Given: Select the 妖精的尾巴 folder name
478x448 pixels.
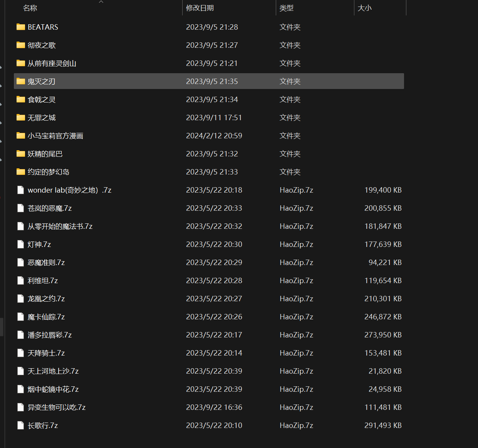Looking at the screenshot, I should pyautogui.click(x=45, y=154).
